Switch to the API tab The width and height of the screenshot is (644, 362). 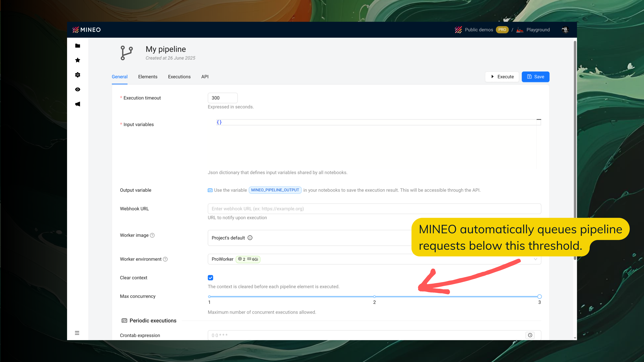pyautogui.click(x=205, y=77)
